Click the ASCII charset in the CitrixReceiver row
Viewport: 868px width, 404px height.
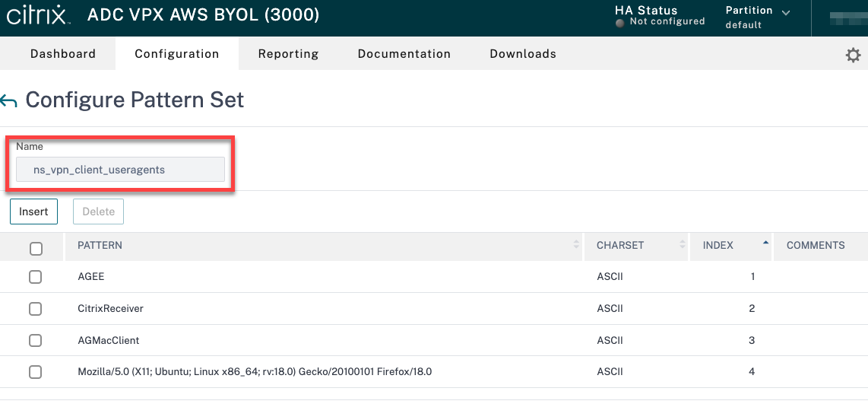tap(610, 309)
